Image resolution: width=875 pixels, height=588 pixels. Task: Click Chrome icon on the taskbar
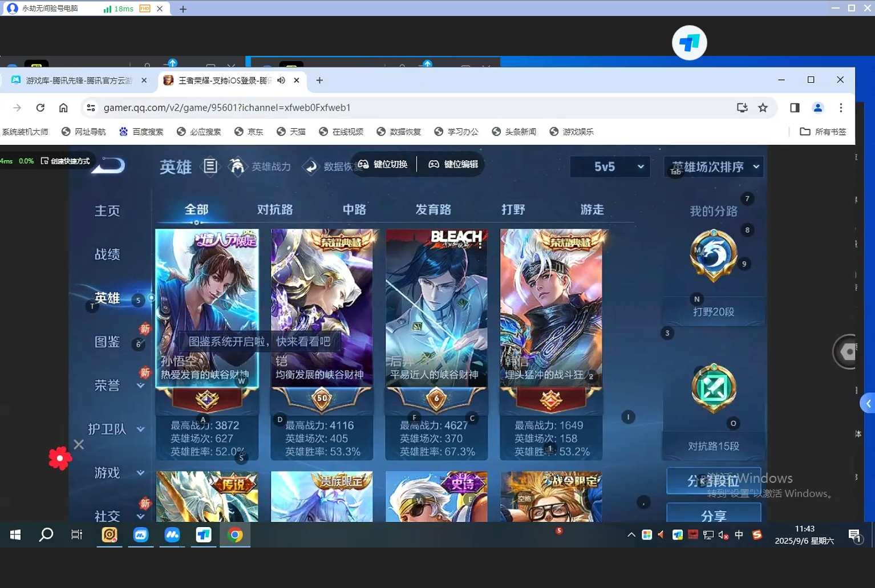tap(235, 535)
